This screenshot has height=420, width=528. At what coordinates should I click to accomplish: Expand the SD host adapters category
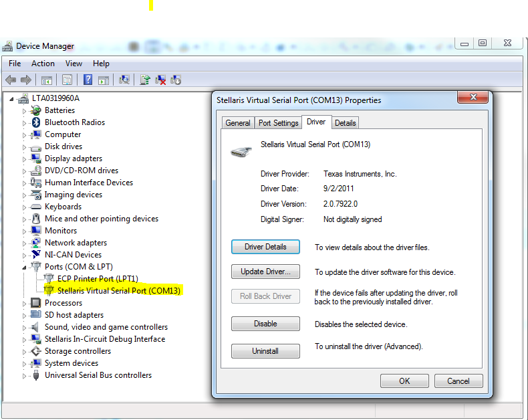click(24, 316)
